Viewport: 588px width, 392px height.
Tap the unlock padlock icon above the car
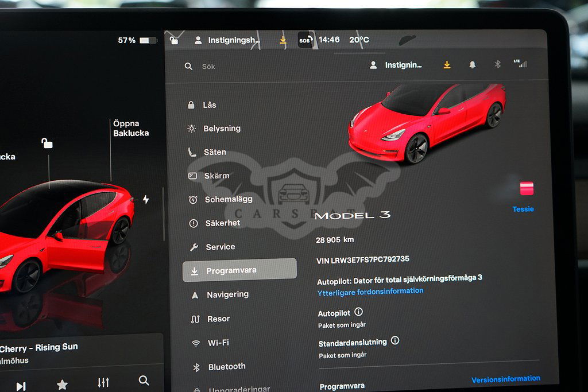pyautogui.click(x=48, y=143)
